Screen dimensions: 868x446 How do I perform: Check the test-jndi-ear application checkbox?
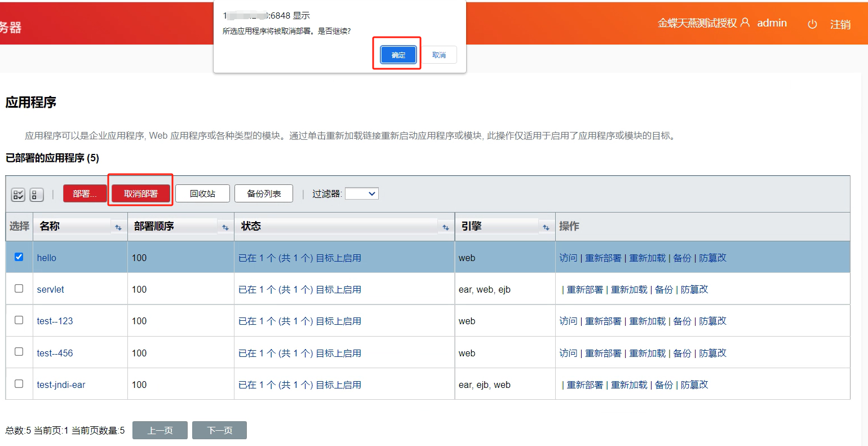[19, 383]
